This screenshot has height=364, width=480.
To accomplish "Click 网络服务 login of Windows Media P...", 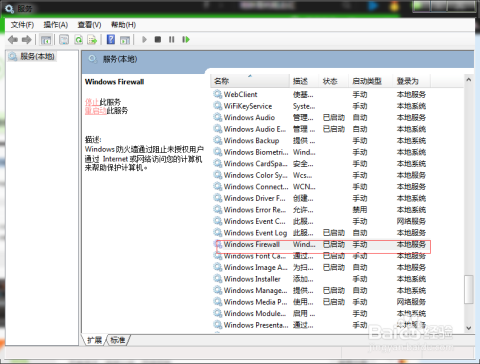I will pos(411,302).
